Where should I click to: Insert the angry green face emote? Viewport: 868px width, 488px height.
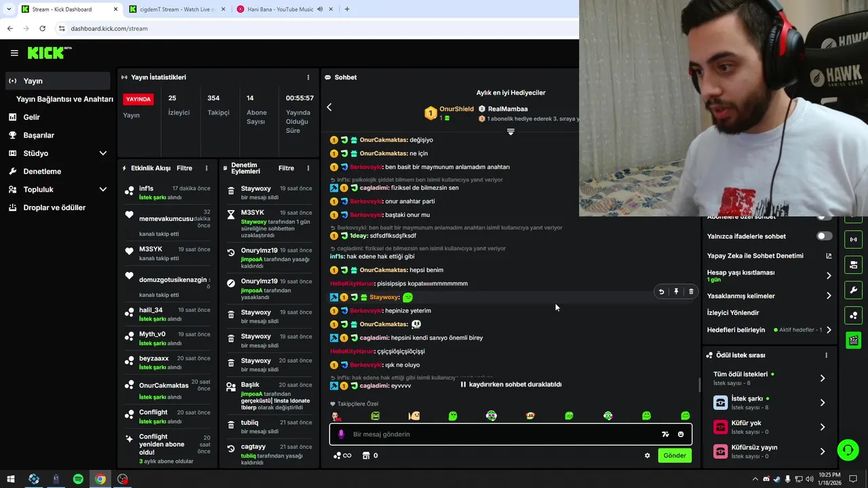pos(375,415)
